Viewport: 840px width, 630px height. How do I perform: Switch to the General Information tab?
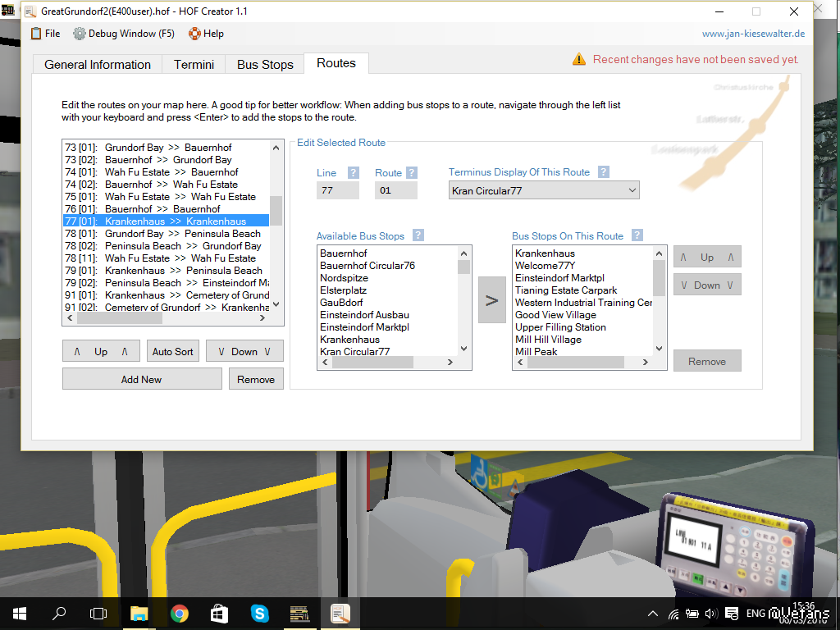pos(98,65)
